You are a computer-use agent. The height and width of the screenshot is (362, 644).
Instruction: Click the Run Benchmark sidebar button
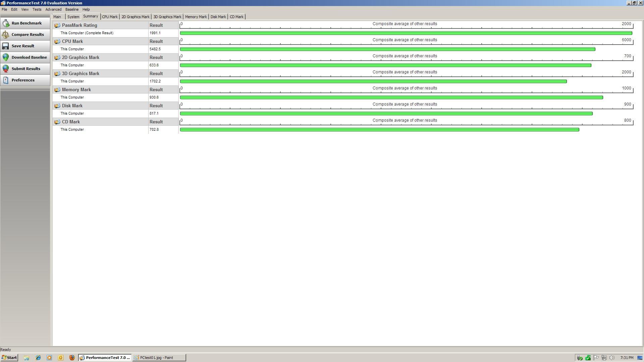(25, 23)
